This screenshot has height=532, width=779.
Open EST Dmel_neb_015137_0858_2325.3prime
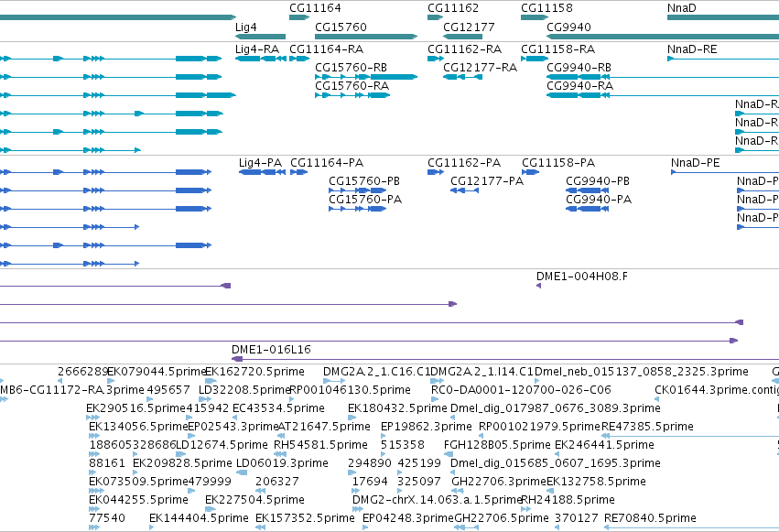click(x=642, y=372)
